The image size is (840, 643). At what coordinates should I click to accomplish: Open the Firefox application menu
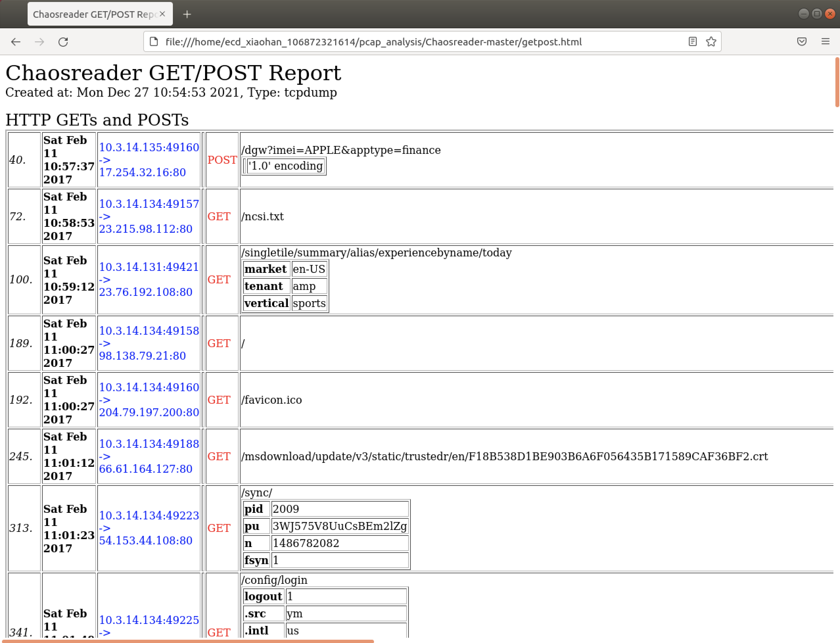tap(826, 41)
